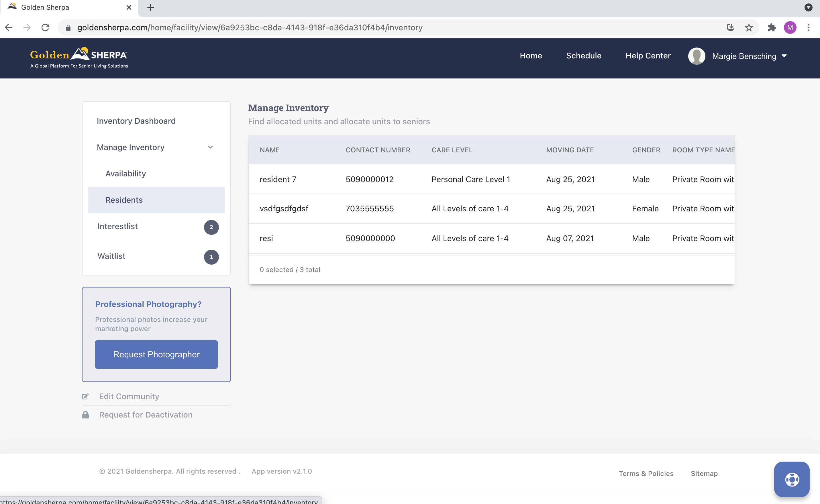
Task: Click the Interestlist count badge 2
Action: 211,227
